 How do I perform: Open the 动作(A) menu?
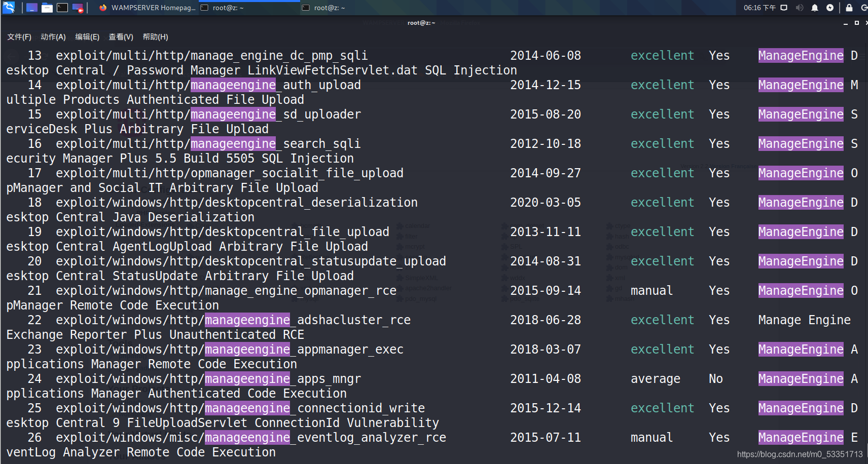click(x=53, y=37)
